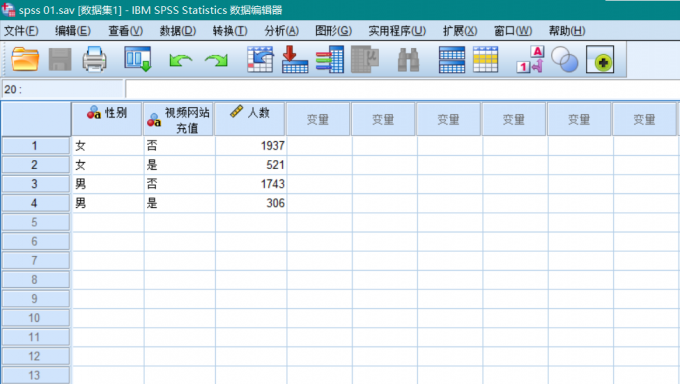680x384 pixels.
Task: Click the Select cases yellow grid icon
Action: (x=485, y=60)
